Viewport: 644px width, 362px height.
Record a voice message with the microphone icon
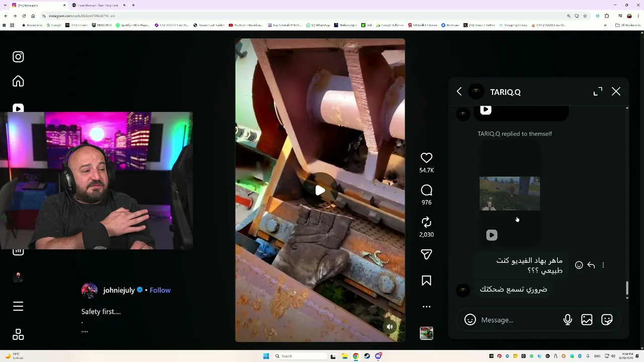tap(568, 320)
